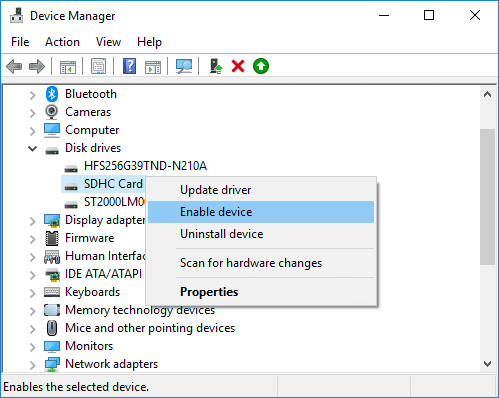
Task: Click the green Enable device arrow icon
Action: click(x=261, y=66)
